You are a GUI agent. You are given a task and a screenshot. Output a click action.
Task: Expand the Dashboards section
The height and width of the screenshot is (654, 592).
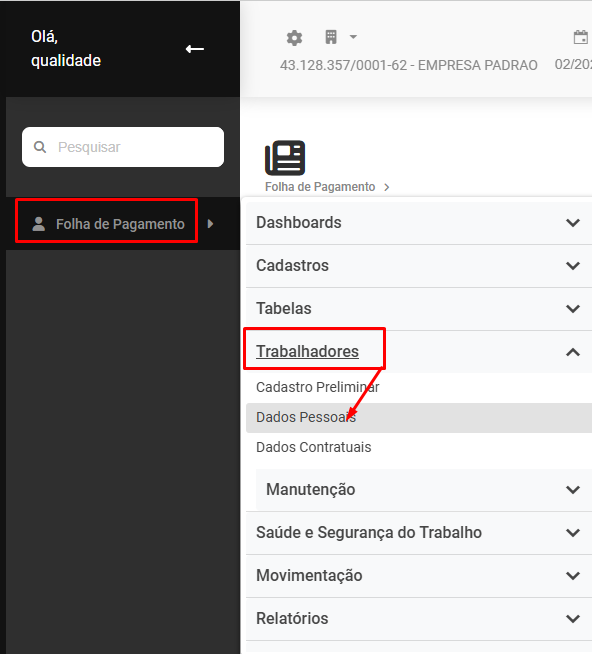point(419,223)
